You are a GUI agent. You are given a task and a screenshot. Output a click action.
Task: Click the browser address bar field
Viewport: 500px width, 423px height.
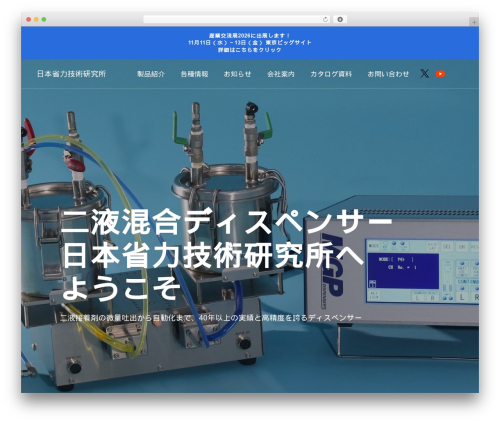(x=237, y=20)
